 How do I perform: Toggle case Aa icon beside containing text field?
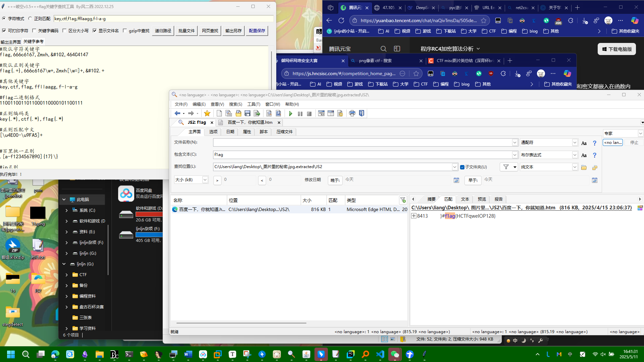(584, 155)
